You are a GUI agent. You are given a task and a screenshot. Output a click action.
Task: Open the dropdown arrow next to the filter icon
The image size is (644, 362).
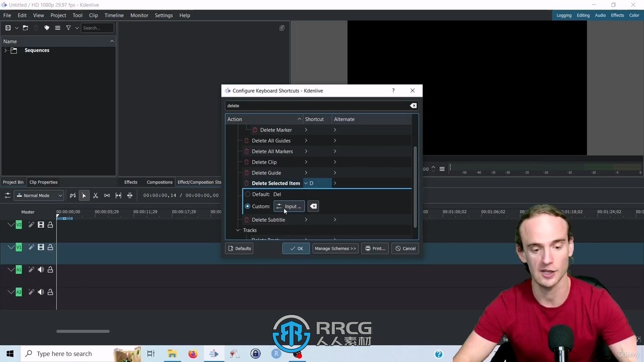pos(77,28)
